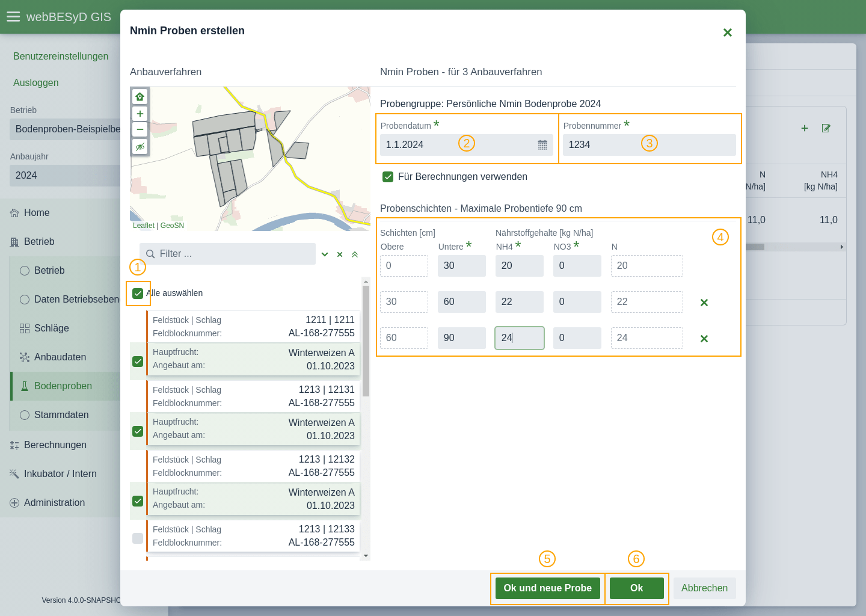Click Ausloggen in the sidebar
Screen dimensions: 866x616
(x=36, y=83)
